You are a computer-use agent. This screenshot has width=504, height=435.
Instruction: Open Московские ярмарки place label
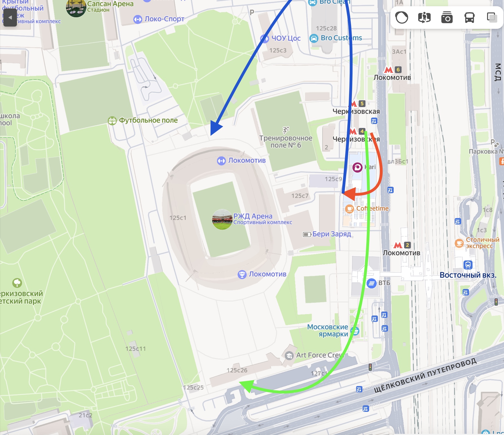point(328,330)
